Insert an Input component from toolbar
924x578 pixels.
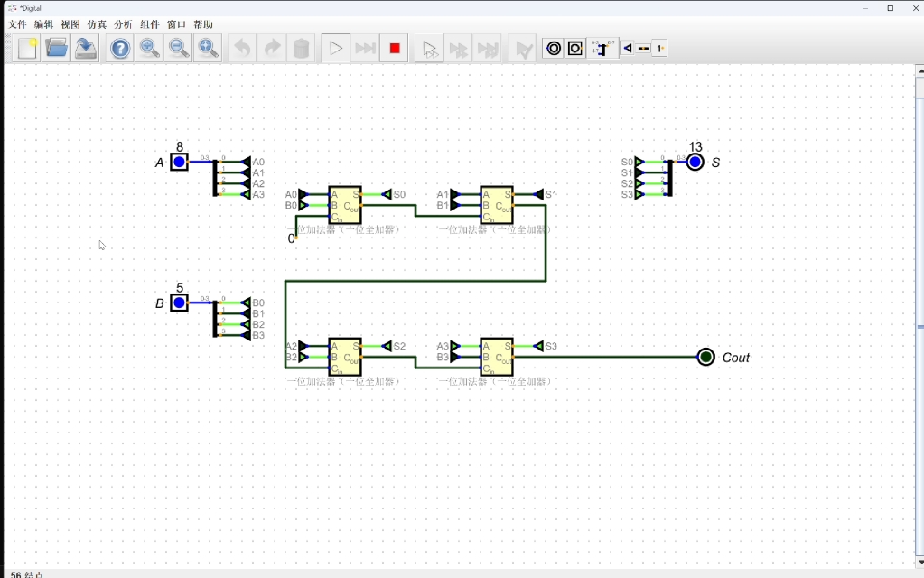(x=575, y=48)
